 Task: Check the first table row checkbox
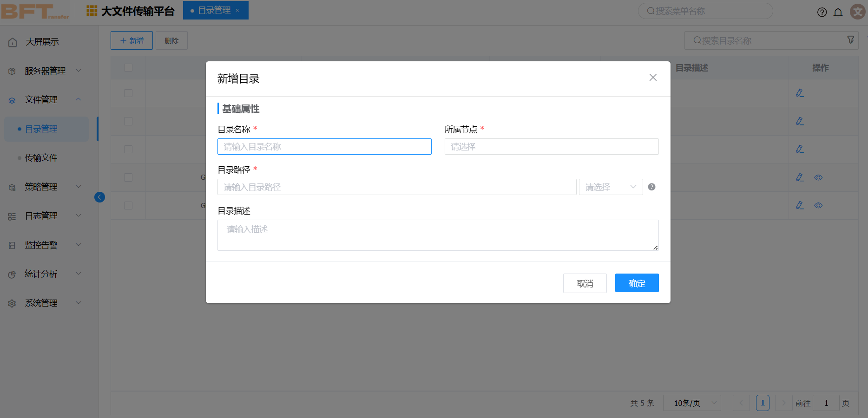[128, 93]
